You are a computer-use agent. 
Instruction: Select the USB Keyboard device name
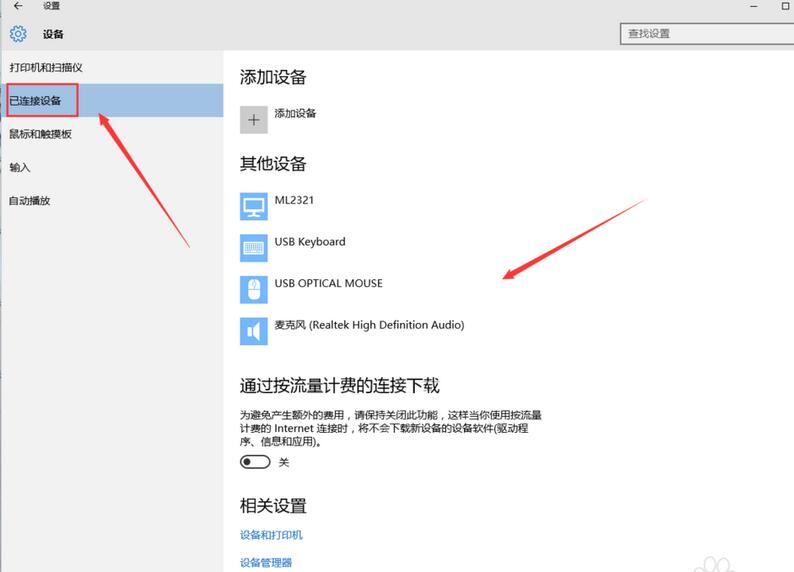[x=310, y=241]
